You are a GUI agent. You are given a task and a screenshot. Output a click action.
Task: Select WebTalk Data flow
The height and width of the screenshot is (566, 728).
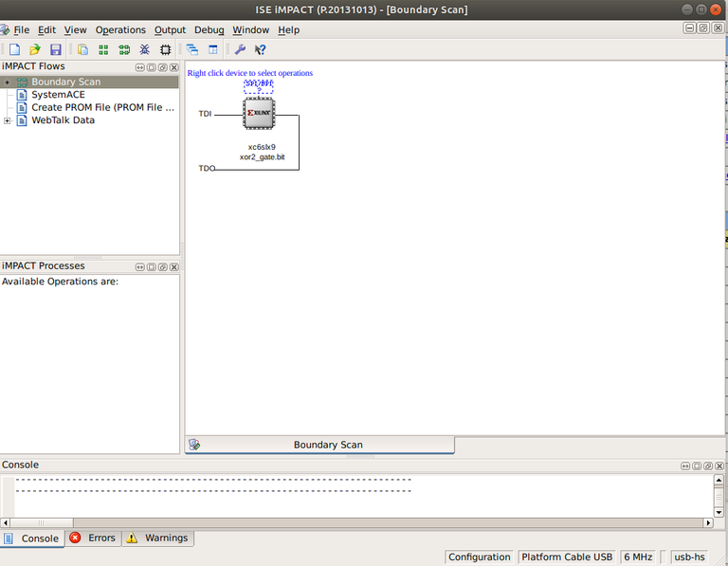[63, 120]
